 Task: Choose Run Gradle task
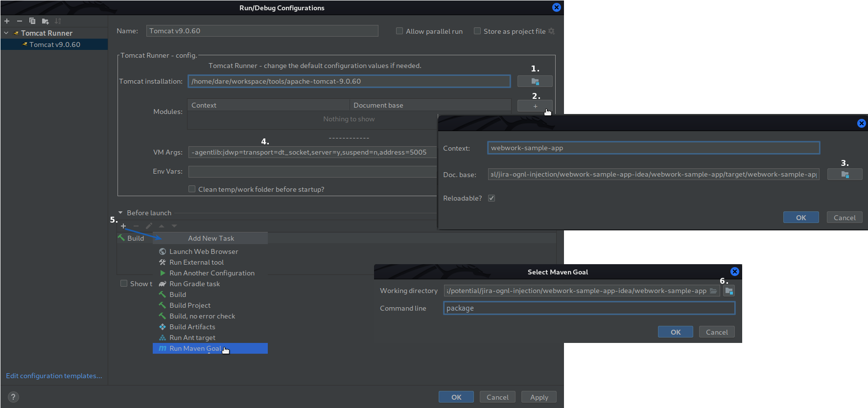click(210, 284)
